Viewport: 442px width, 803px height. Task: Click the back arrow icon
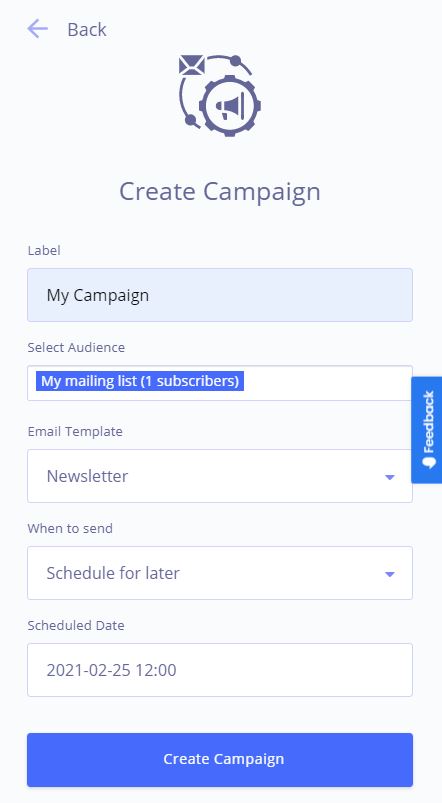pos(37,29)
